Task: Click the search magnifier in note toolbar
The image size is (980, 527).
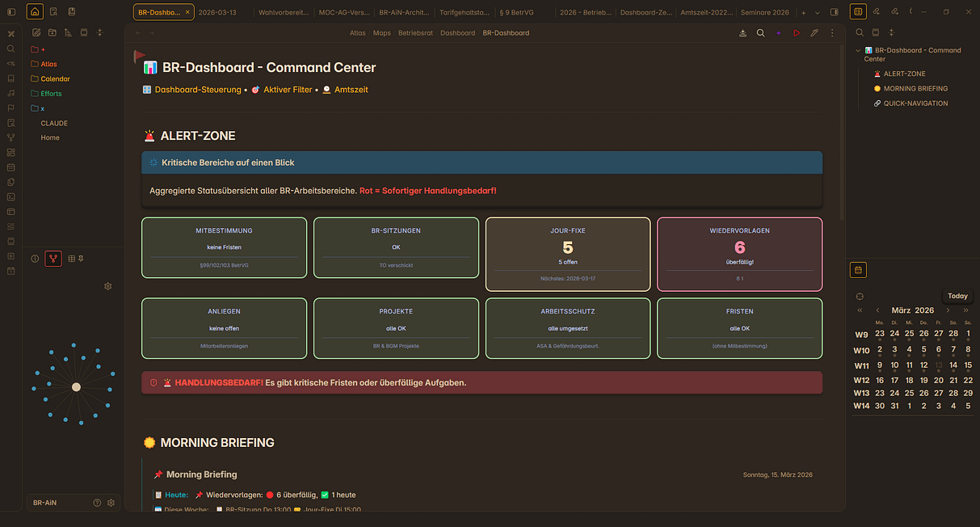Action: [760, 33]
